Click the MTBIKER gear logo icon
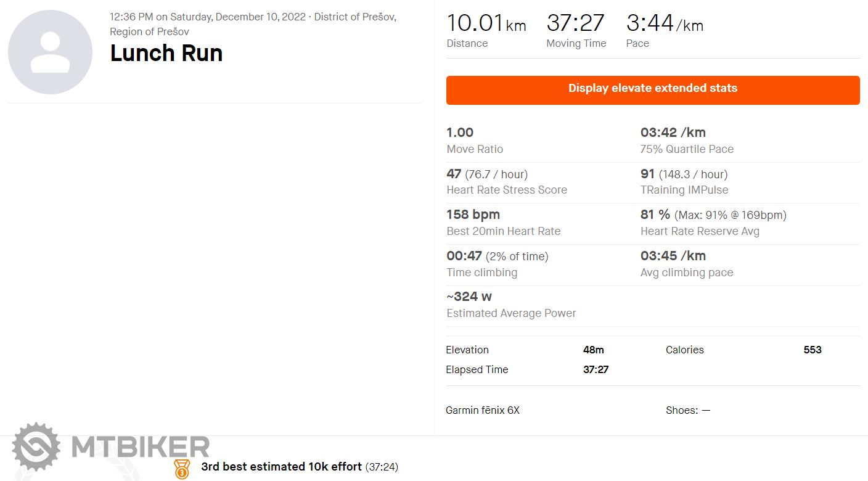868x481 pixels. click(x=36, y=446)
